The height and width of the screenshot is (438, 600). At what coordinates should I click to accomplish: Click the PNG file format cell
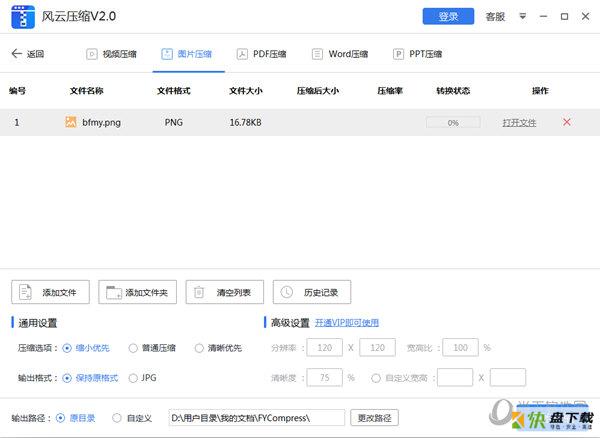point(174,122)
